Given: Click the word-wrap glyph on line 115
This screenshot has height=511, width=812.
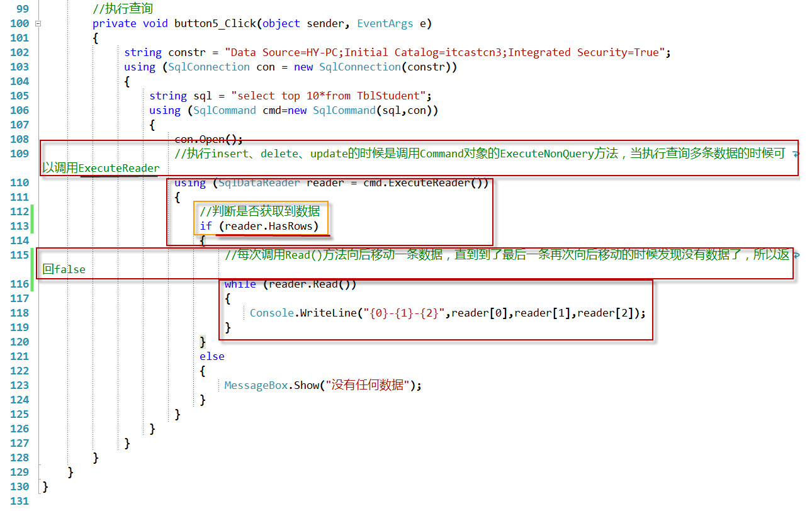Looking at the screenshot, I should 796,255.
